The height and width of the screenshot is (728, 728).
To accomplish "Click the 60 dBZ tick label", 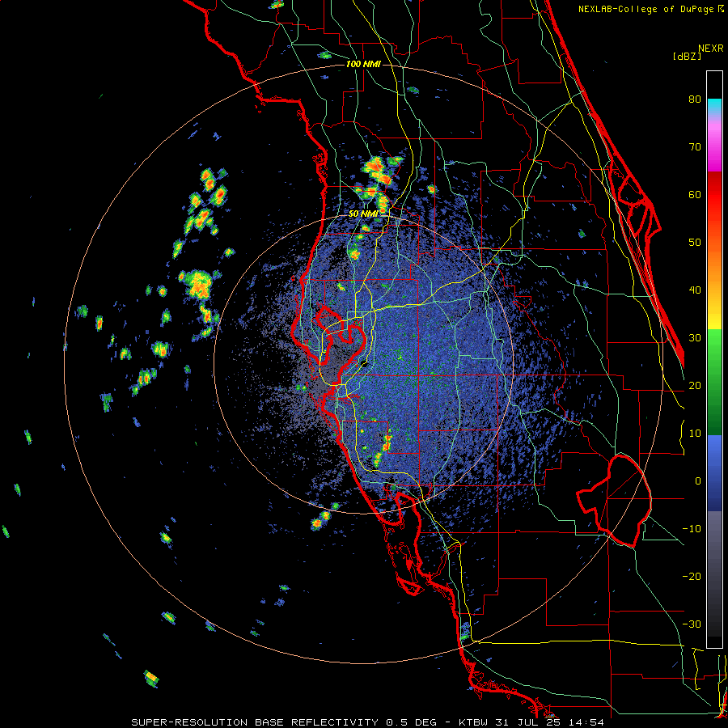I will pos(695,194).
